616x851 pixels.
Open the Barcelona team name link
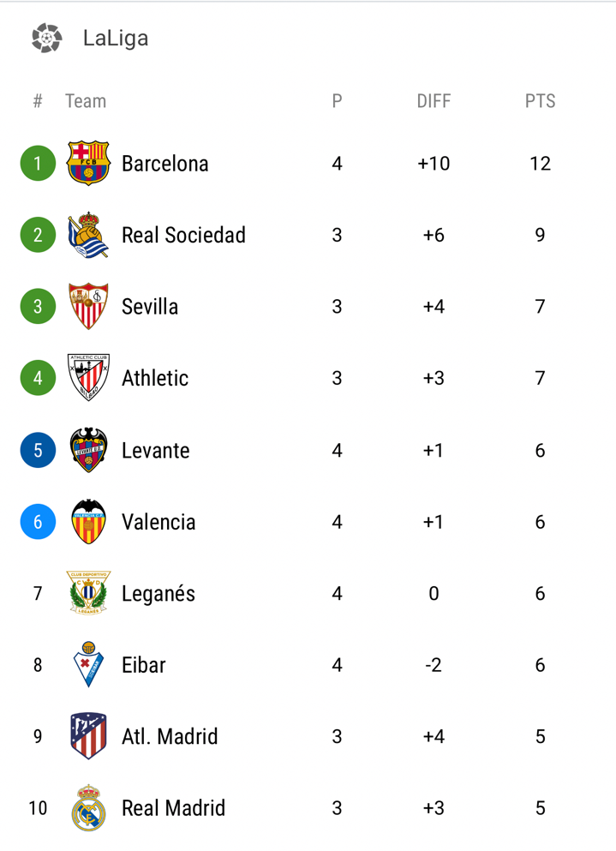point(164,164)
